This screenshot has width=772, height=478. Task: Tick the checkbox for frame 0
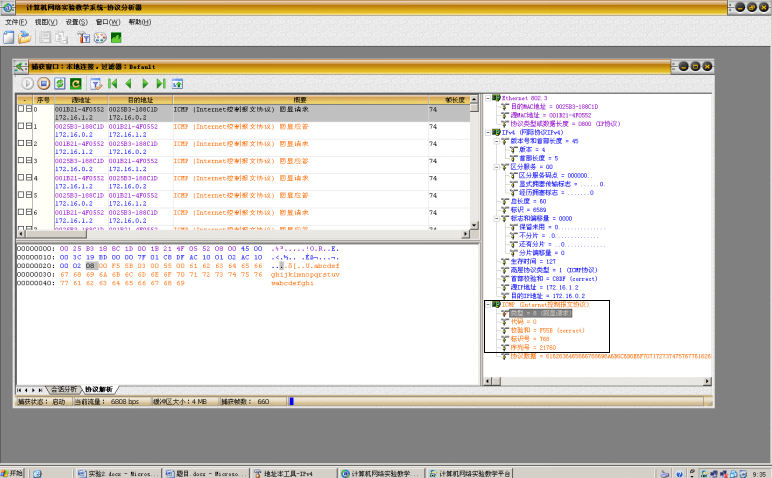click(21, 109)
